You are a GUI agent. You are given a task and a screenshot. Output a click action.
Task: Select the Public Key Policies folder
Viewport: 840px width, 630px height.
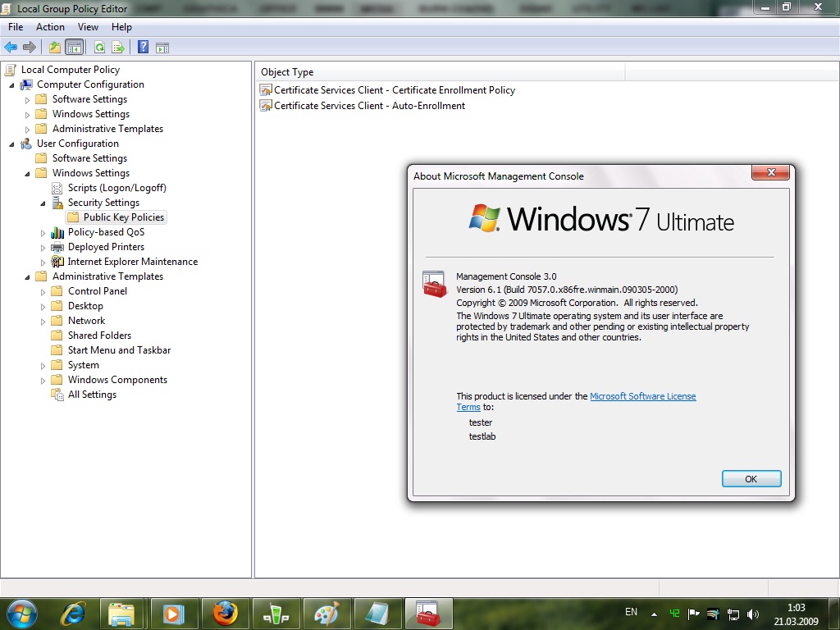[123, 217]
